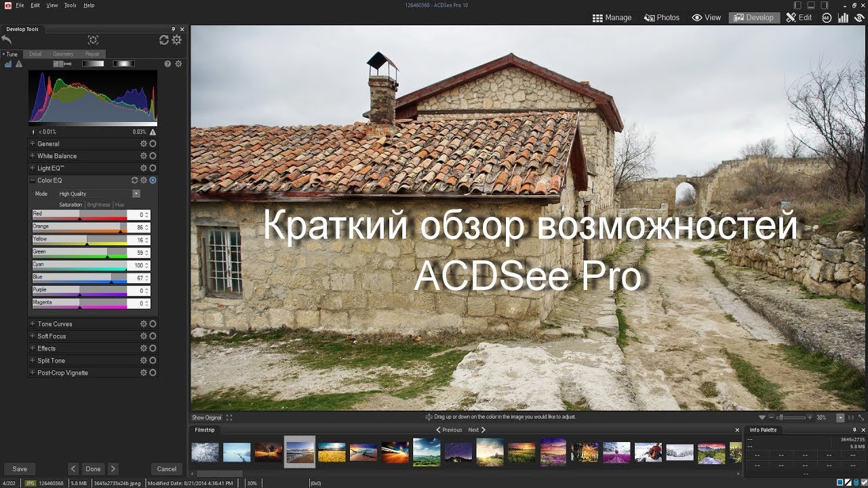The height and width of the screenshot is (488, 868).
Task: Click the full screen icon beside Show Original
Action: pyautogui.click(x=229, y=418)
